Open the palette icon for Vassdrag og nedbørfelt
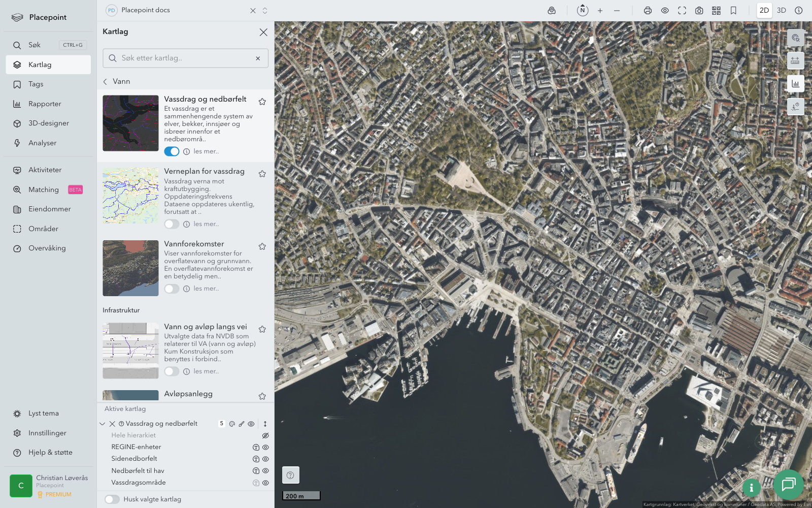The image size is (812, 508). point(232,424)
